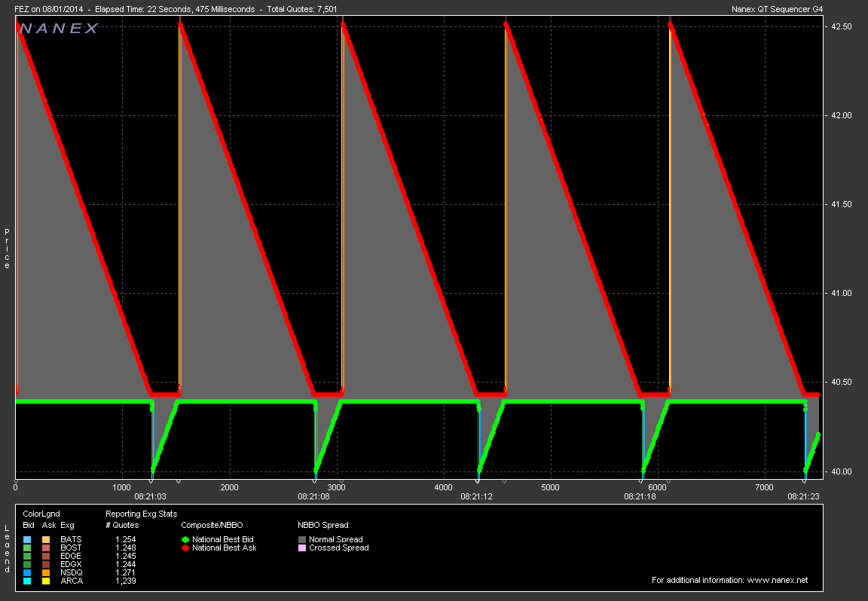Click the 2000 quote axis label
Screen dimensions: 868x601
pos(229,487)
